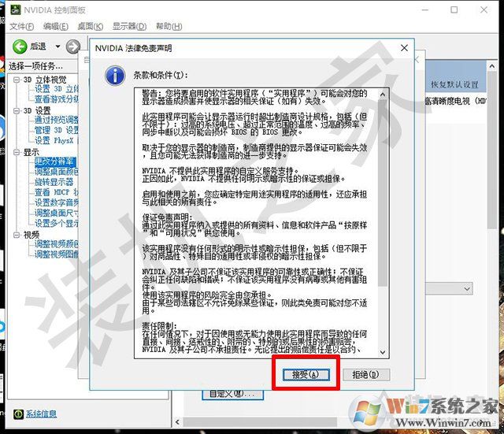Click main panel scroll up arrow
This screenshot has height=434, width=504.
(491, 66)
